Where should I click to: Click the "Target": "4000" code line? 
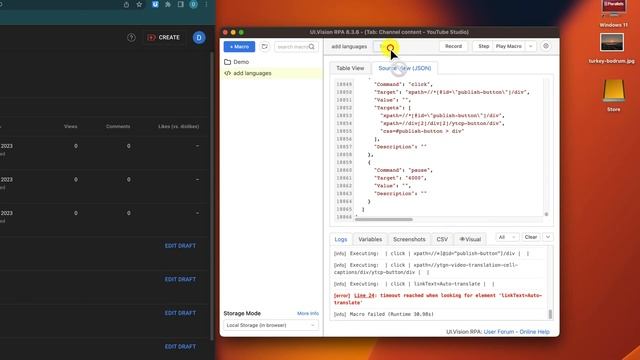(400, 178)
